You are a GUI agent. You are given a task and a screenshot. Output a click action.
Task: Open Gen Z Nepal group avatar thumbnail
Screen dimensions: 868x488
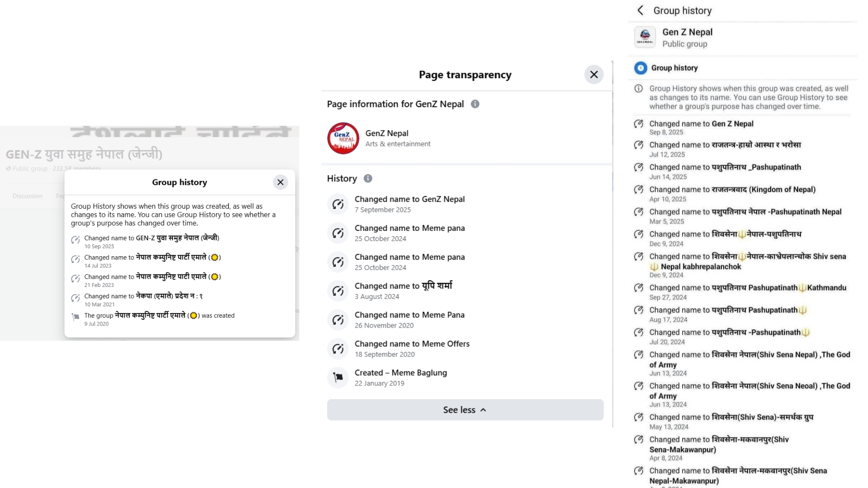tap(645, 37)
